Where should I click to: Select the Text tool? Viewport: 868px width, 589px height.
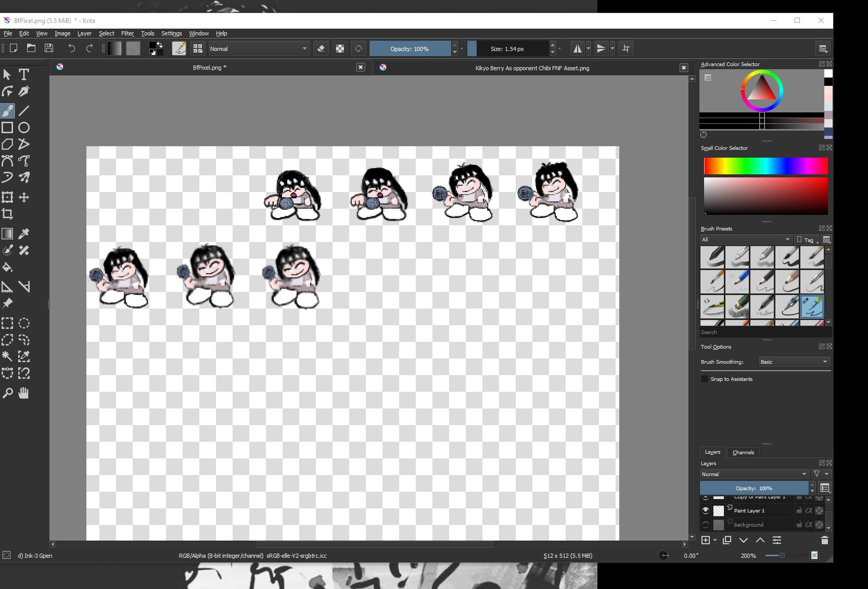[x=24, y=74]
